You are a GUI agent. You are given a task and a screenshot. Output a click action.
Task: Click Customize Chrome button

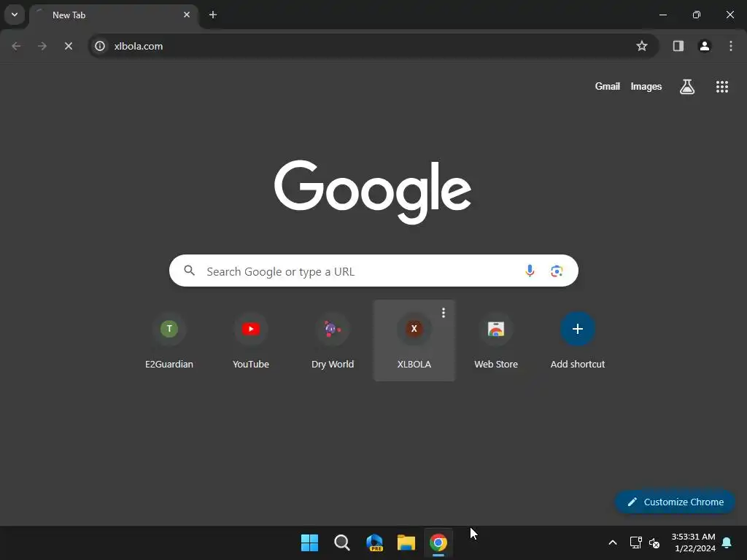click(x=675, y=502)
